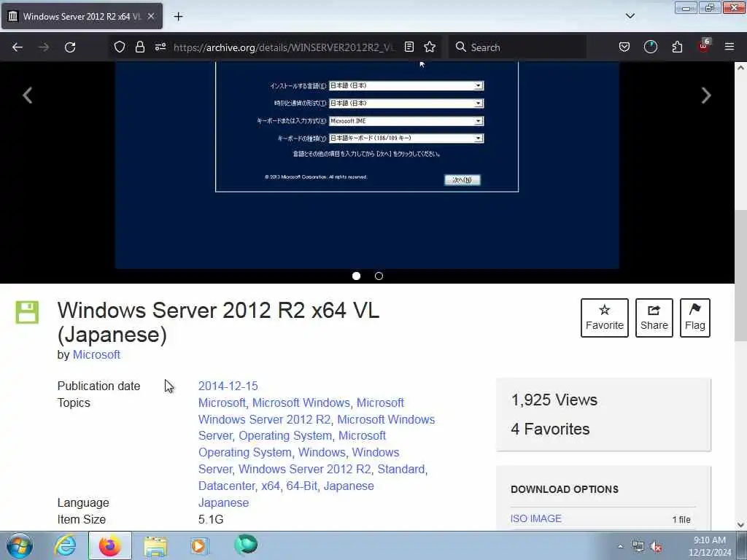Click the scrollbar up arrow

[x=740, y=68]
